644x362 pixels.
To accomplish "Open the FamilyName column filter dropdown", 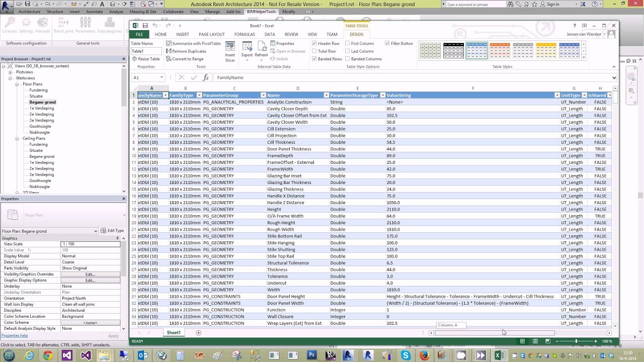I will click(x=165, y=96).
